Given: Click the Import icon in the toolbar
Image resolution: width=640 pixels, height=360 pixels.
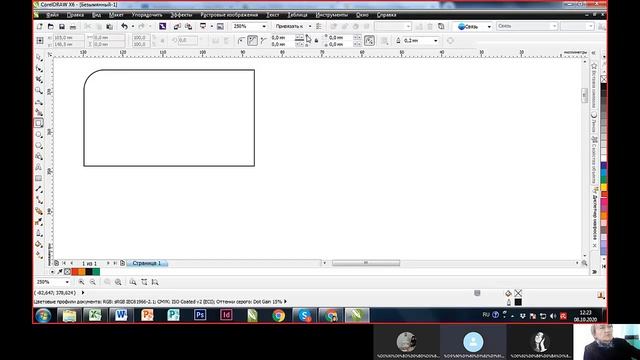Looking at the screenshot, I should 177,26.
